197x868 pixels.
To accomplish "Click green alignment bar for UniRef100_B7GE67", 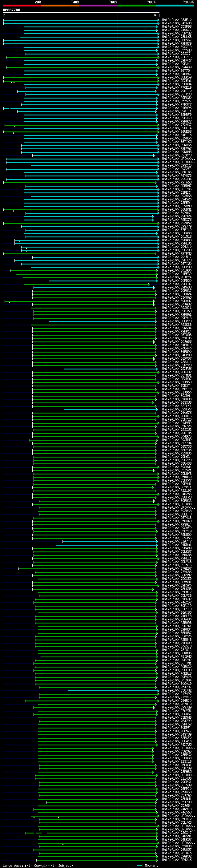I will tap(87, 569).
